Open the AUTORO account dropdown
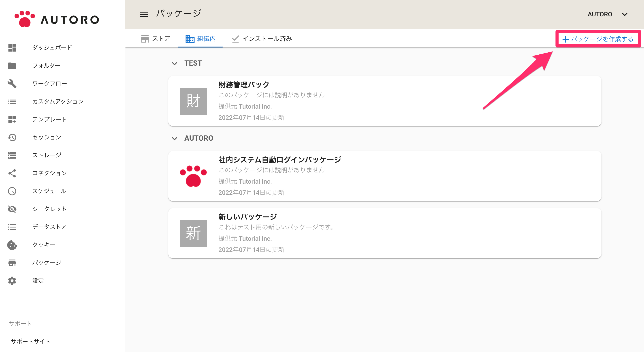Viewport: 644px width, 352px height. [x=608, y=14]
